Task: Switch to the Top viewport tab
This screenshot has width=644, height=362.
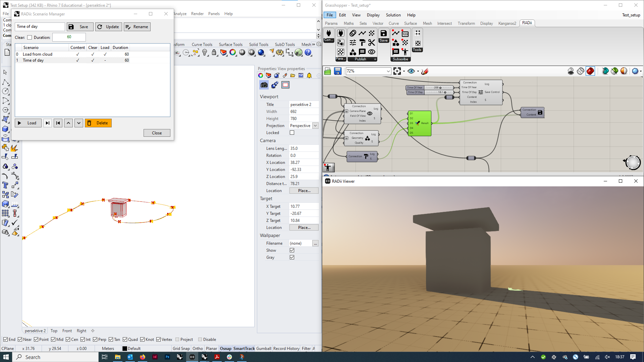Action: pos(54,331)
